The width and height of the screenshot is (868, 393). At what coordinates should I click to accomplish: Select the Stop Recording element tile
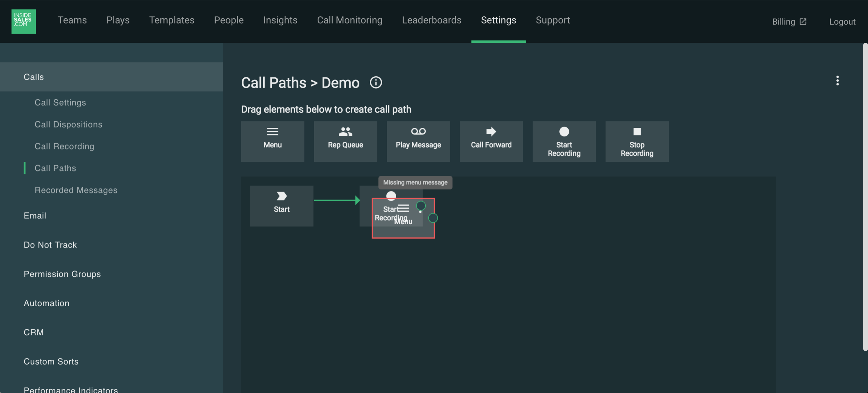[637, 141]
